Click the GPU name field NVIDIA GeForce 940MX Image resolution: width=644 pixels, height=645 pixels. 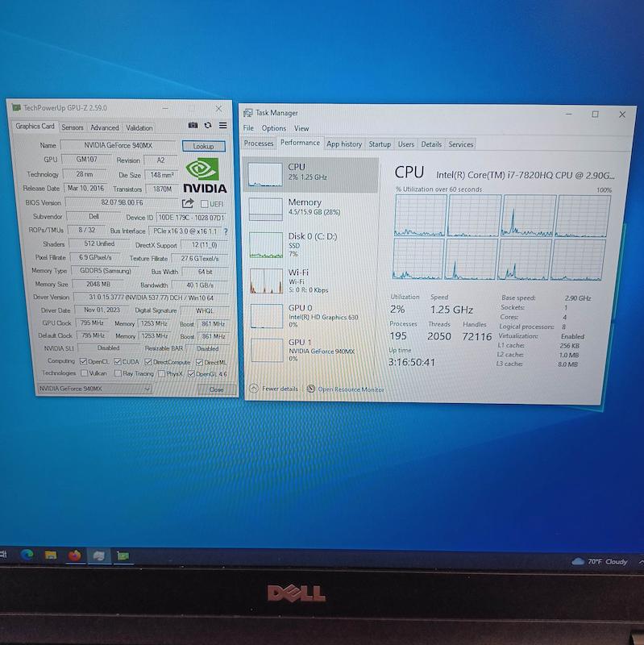pyautogui.click(x=118, y=145)
